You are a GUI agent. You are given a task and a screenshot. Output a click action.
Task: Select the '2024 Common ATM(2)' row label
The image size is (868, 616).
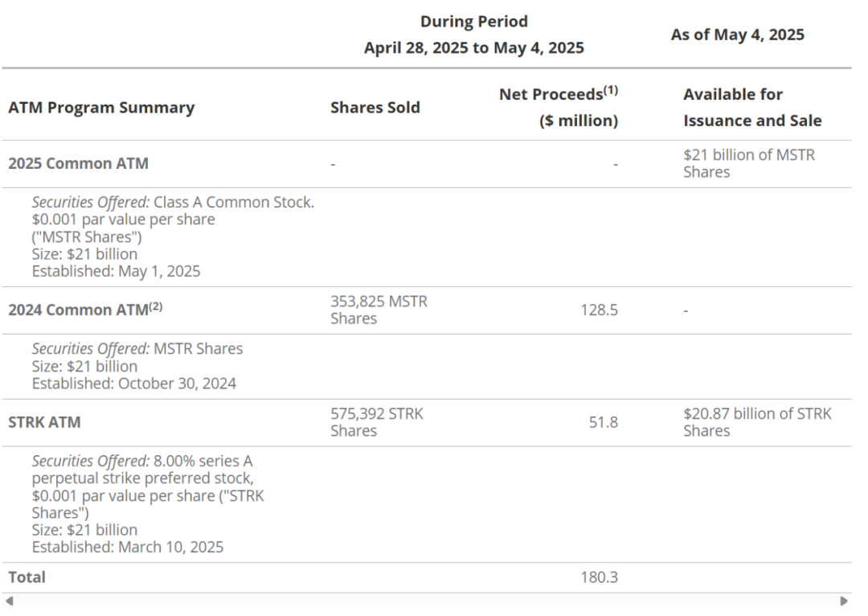coord(85,309)
